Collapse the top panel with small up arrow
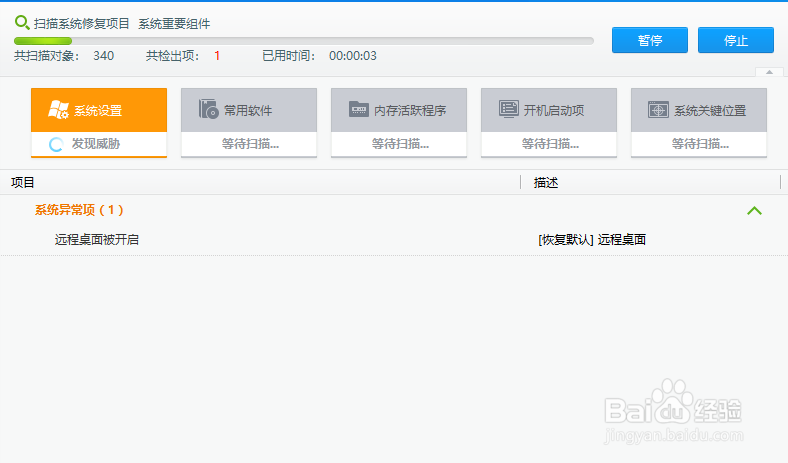This screenshot has width=788, height=463. 769,72
